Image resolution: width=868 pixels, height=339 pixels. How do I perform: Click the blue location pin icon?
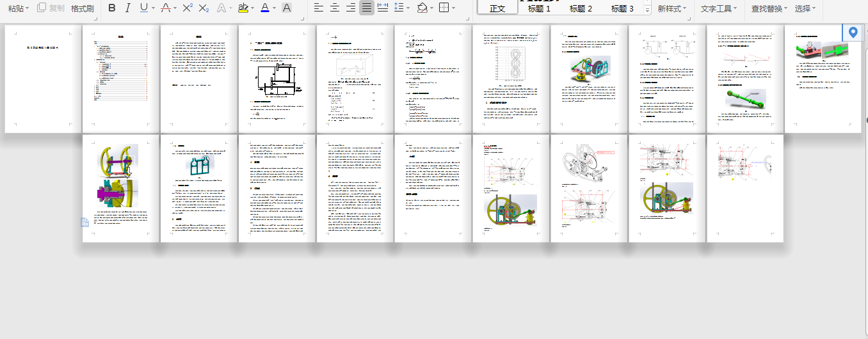click(x=852, y=32)
